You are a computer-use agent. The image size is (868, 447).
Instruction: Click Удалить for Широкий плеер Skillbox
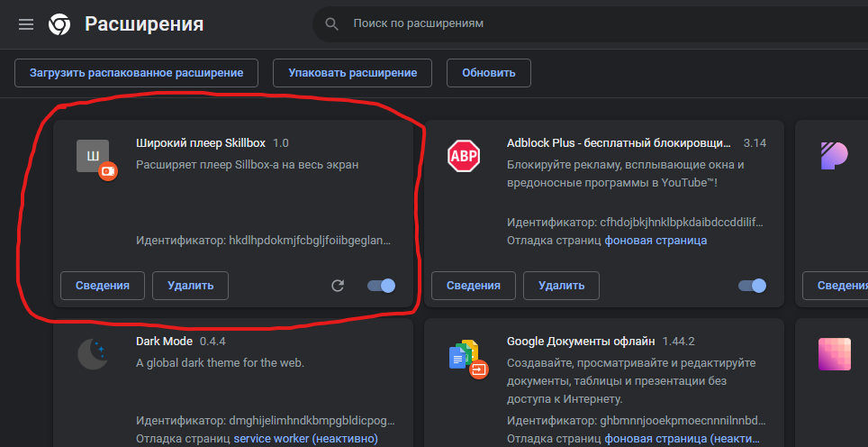point(190,286)
